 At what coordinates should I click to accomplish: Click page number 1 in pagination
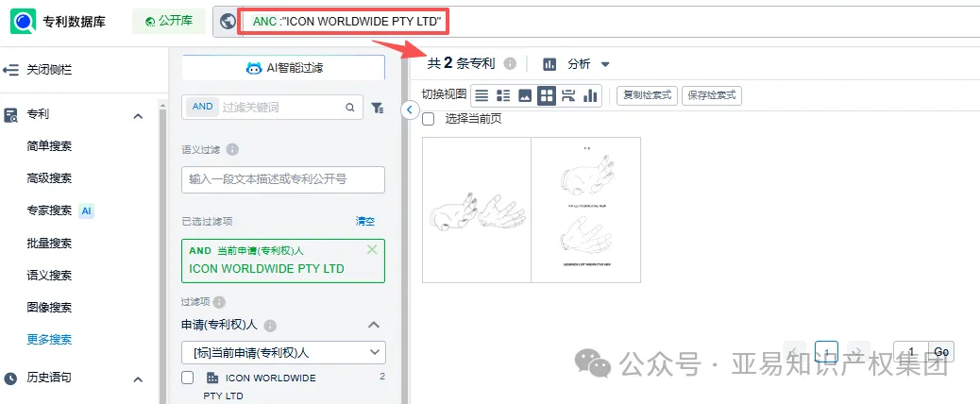827,351
